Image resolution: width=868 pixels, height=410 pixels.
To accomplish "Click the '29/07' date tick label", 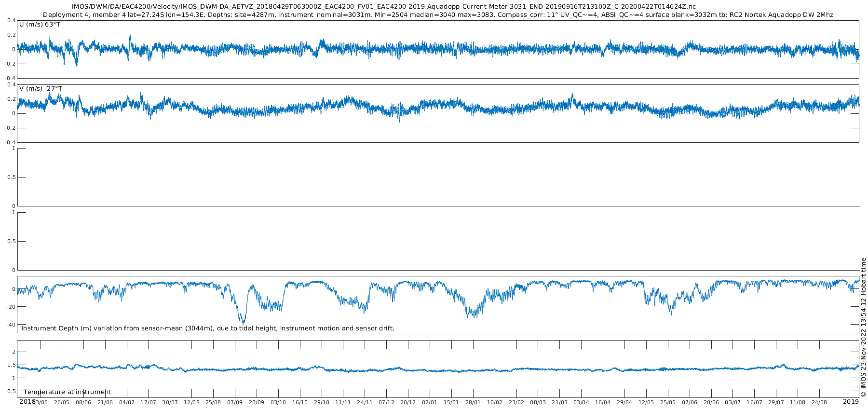I will pos(776,402).
